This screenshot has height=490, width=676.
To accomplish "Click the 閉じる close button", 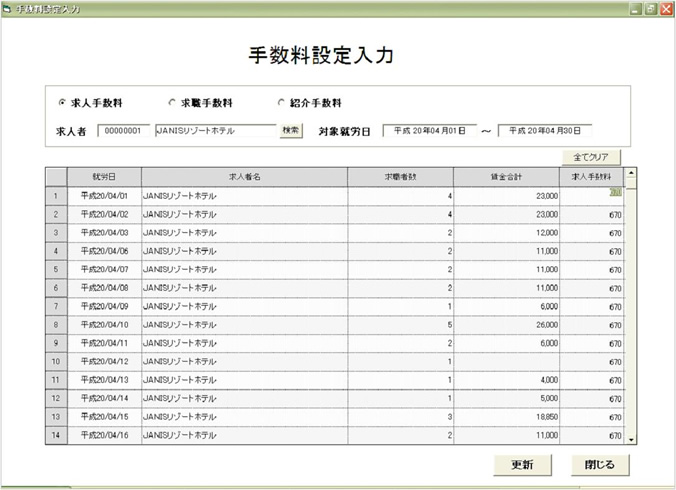I will [x=600, y=465].
